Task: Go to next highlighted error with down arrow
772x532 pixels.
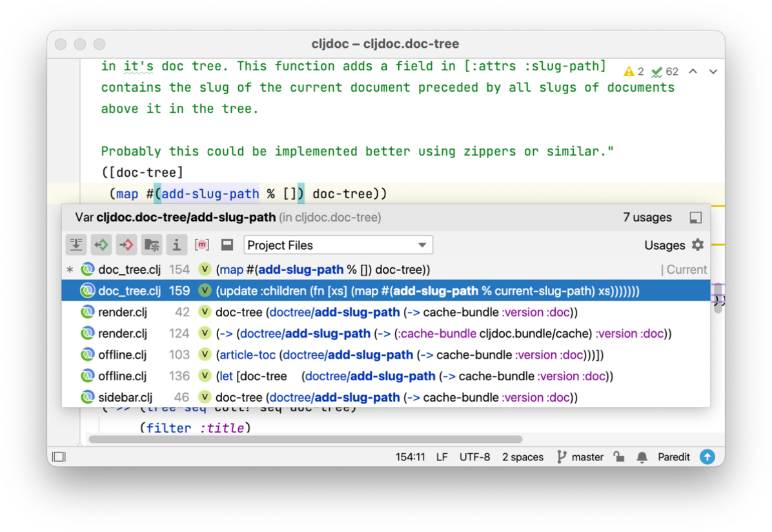Action: (x=713, y=72)
